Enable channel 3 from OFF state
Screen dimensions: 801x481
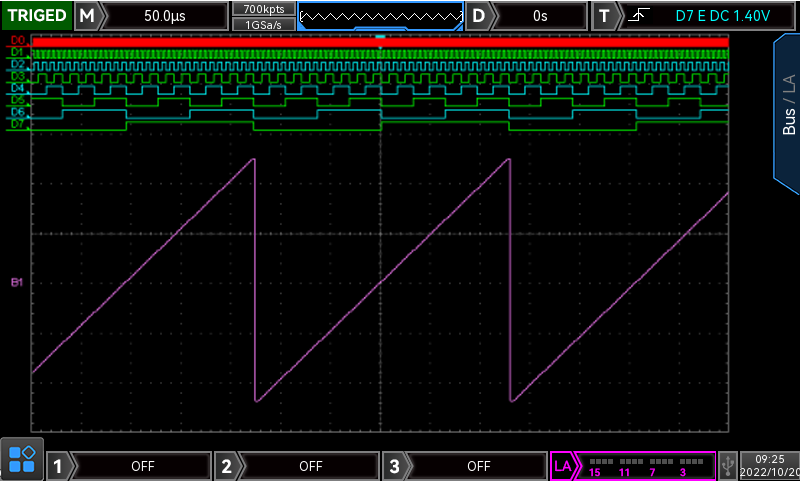click(479, 465)
